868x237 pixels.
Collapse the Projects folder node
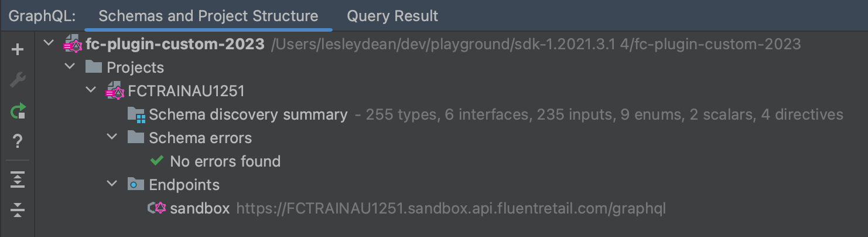click(71, 67)
